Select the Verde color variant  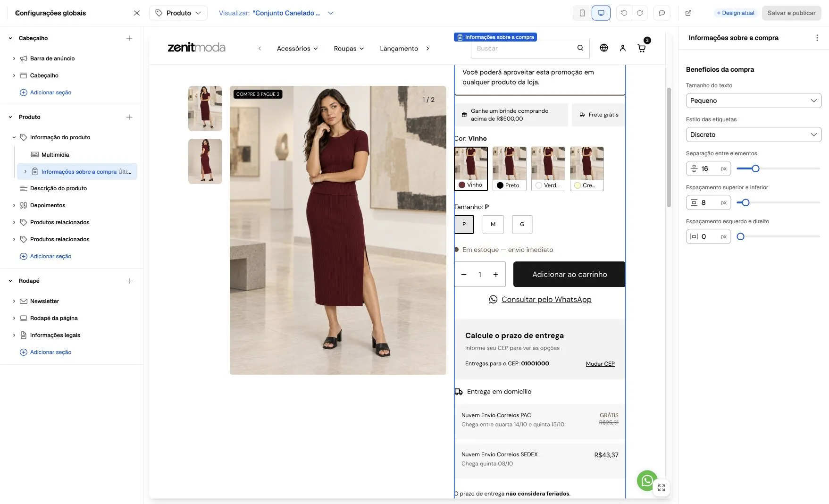(x=548, y=168)
